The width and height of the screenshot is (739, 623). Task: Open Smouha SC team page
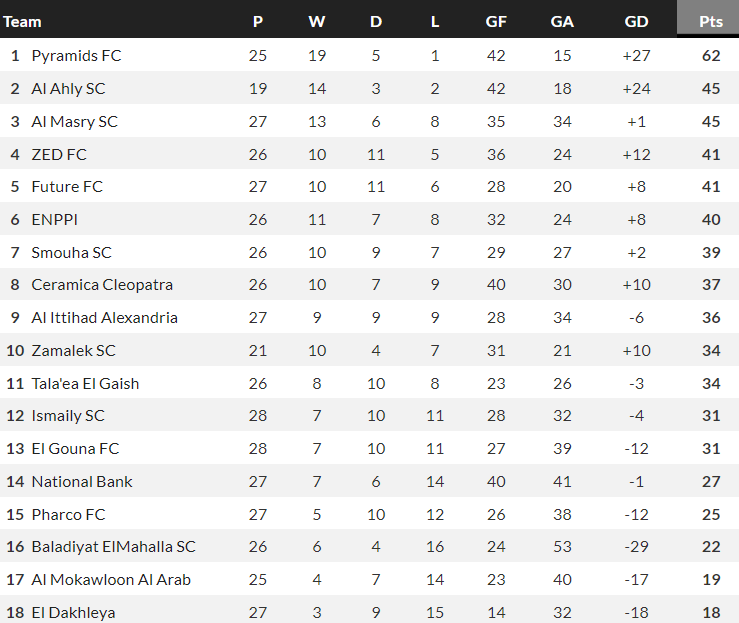70,253
